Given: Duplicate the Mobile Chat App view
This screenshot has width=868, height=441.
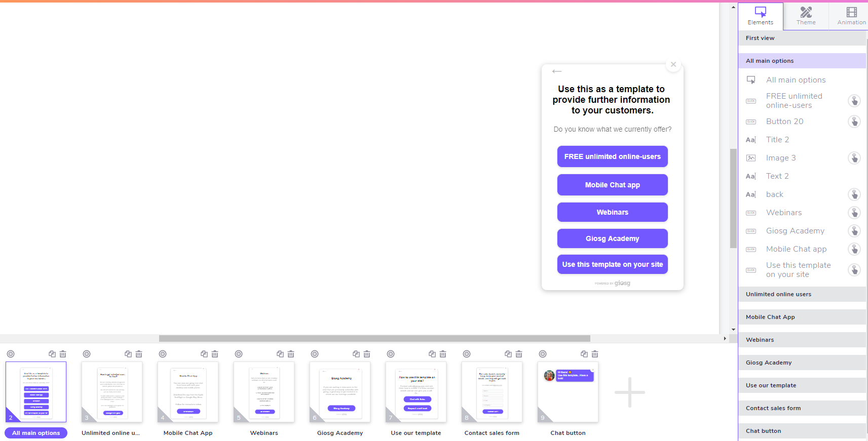Looking at the screenshot, I should tap(204, 354).
